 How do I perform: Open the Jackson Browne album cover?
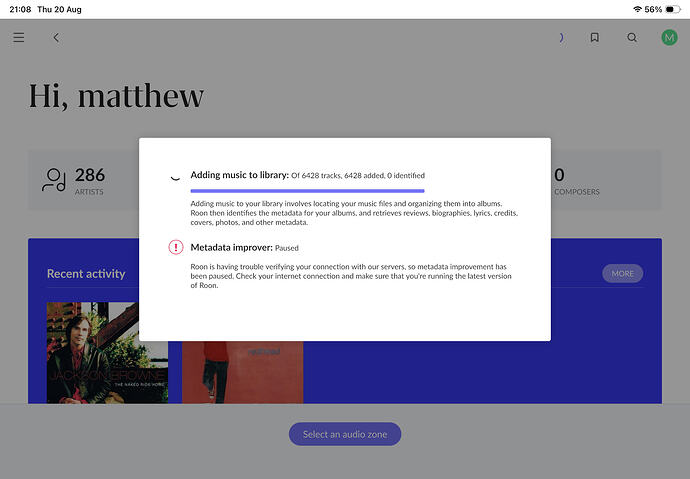pos(107,353)
